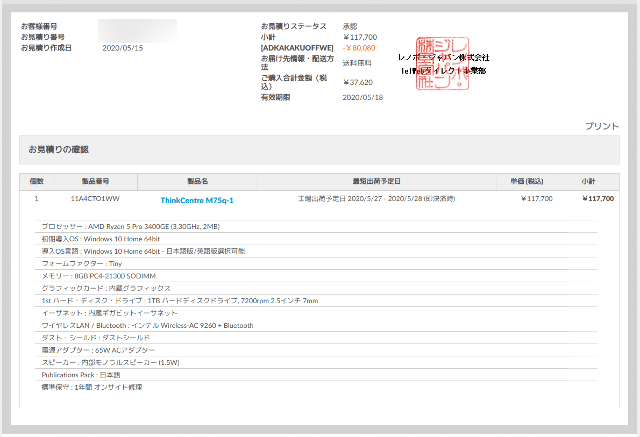Click the プリント print link
This screenshot has width=640, height=437.
[x=602, y=126]
